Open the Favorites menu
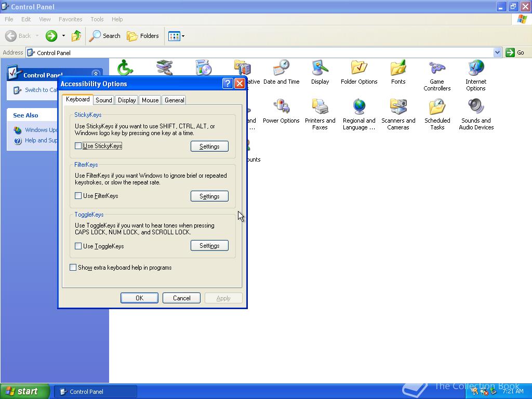The image size is (532, 399). [x=70, y=19]
